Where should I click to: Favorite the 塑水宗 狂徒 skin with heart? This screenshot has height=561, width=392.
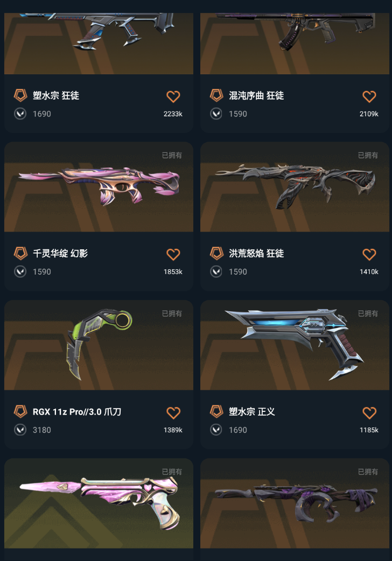[x=173, y=96]
